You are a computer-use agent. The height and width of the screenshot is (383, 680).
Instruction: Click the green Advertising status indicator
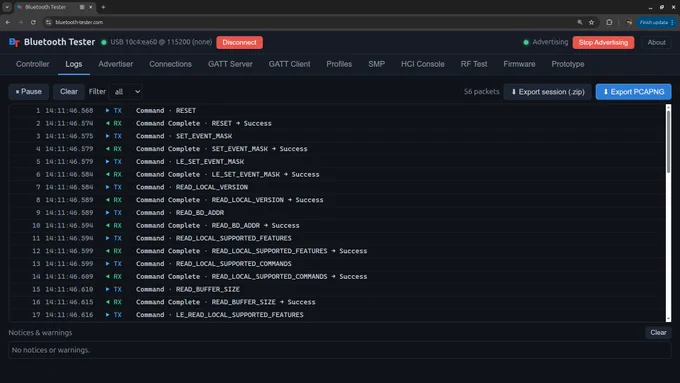(x=526, y=43)
